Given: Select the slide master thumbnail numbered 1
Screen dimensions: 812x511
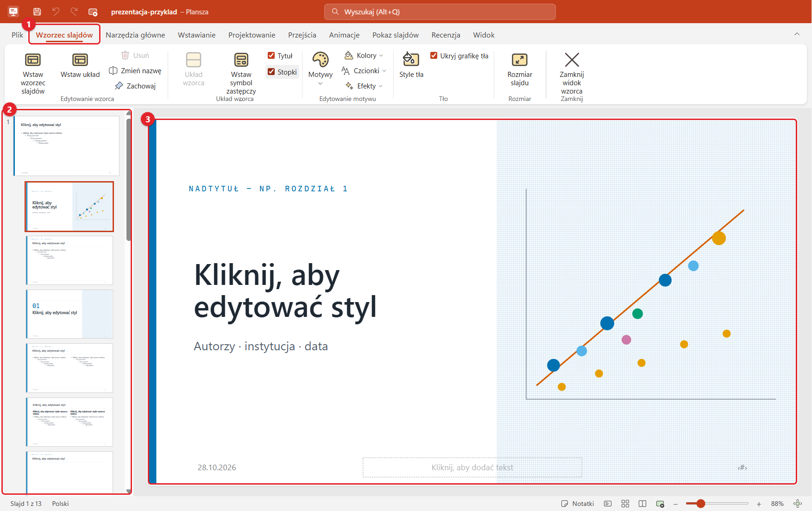Looking at the screenshot, I should tap(67, 145).
